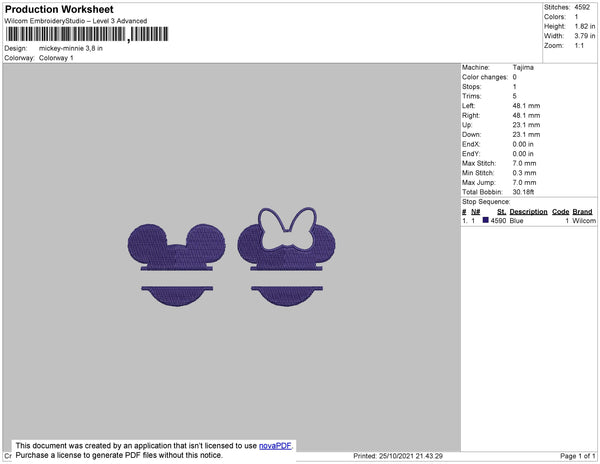Screen dimensions: 600x464
Task: Click the 'Colorway 1' value
Action: click(x=56, y=58)
